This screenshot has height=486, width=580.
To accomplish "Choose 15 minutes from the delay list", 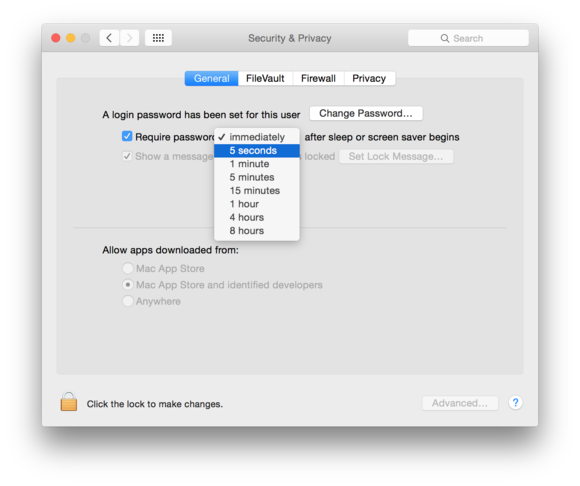I will tap(257, 190).
